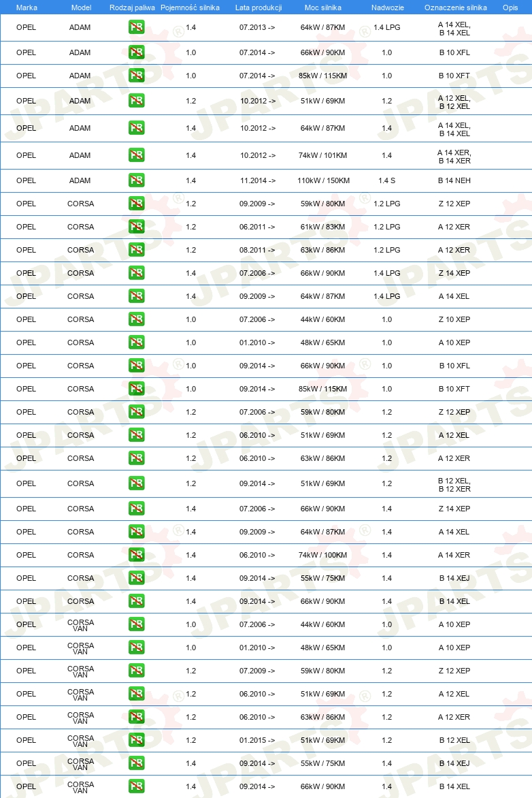The image size is (532, 798).
Task: Click the 'B 14 NEH' engine code
Action: coord(454,180)
